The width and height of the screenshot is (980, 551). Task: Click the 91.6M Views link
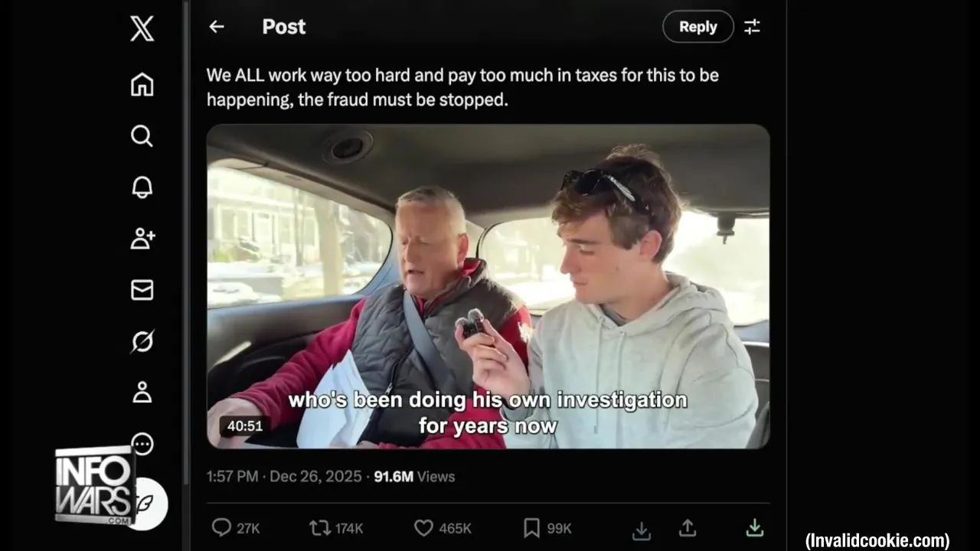pos(414,476)
